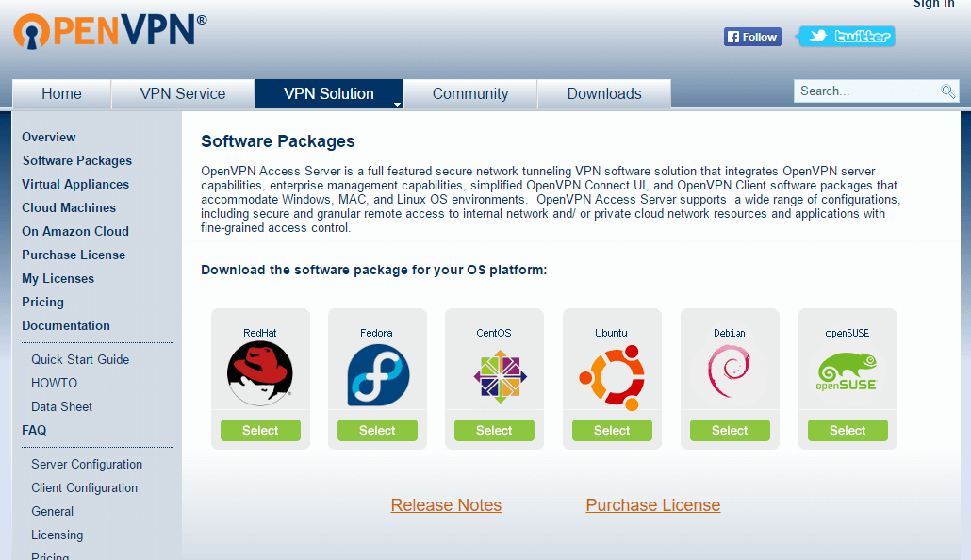Open On Amazon Cloud sidebar link
Screen dimensions: 971x560
[75, 231]
